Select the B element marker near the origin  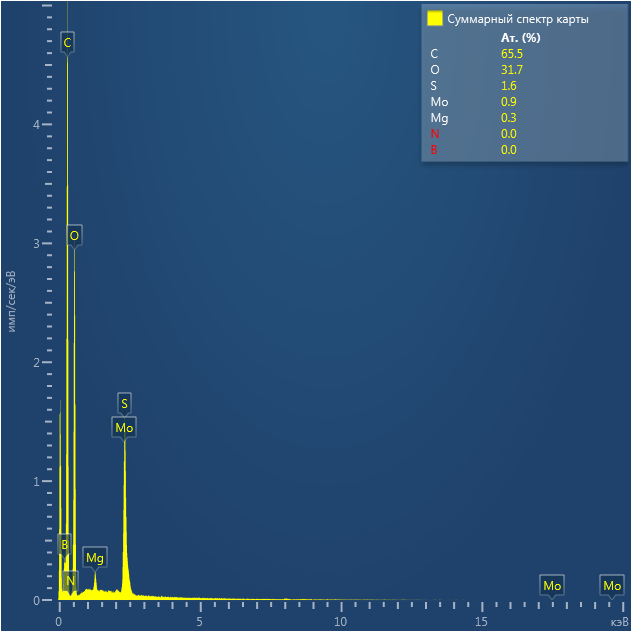pyautogui.click(x=65, y=544)
